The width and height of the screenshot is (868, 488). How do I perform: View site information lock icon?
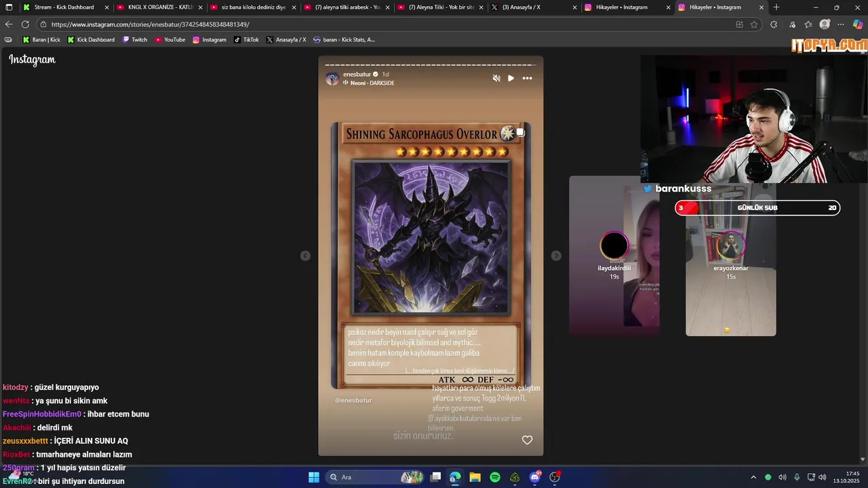[x=43, y=24]
